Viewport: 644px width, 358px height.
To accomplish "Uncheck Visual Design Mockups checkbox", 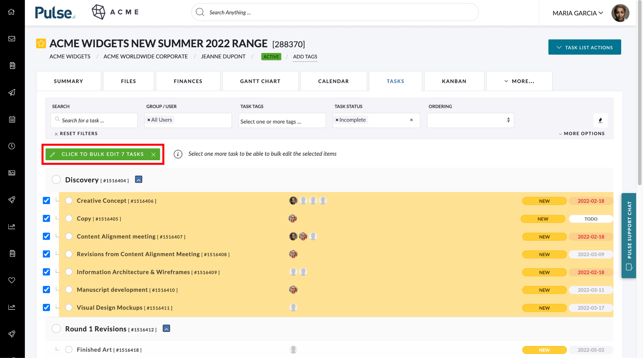I will 46,307.
